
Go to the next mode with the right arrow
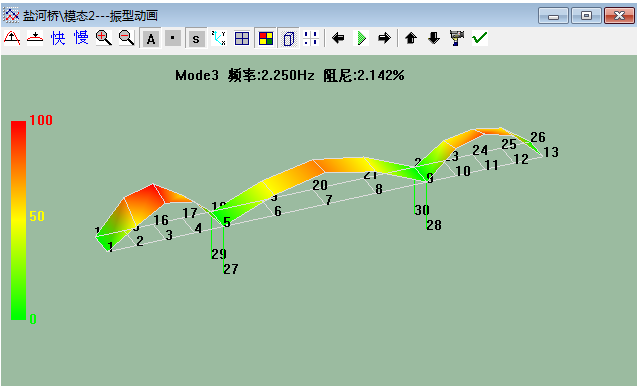pyautogui.click(x=384, y=38)
